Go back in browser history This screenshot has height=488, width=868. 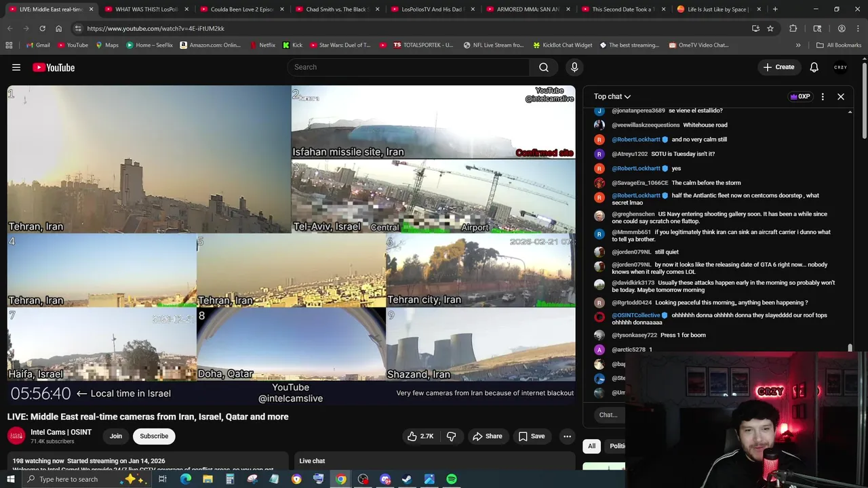point(9,28)
